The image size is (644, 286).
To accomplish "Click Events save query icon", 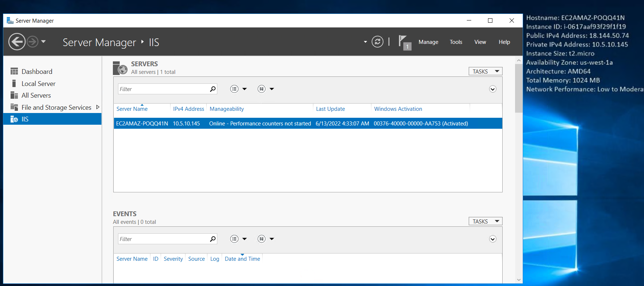I will [x=262, y=239].
